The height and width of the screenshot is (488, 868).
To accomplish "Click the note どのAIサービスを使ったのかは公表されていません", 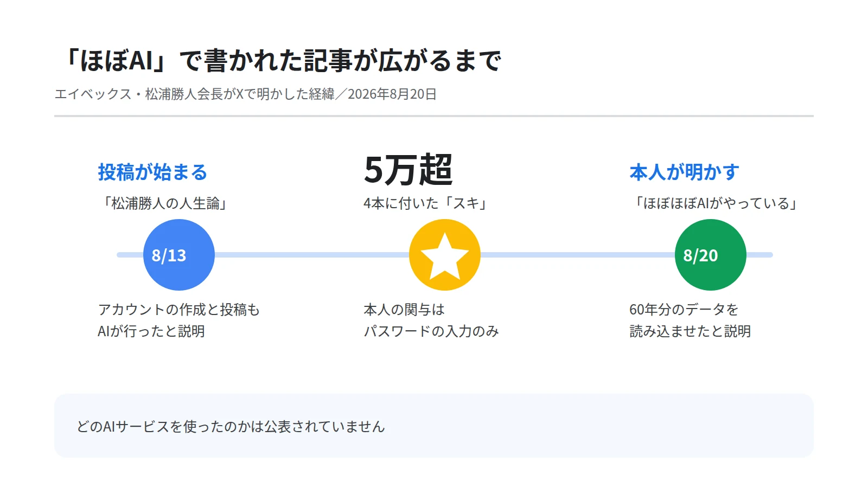I will (x=231, y=427).
